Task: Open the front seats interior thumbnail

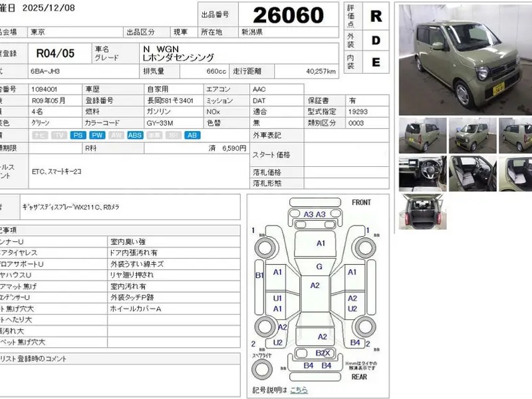Action: (473, 174)
